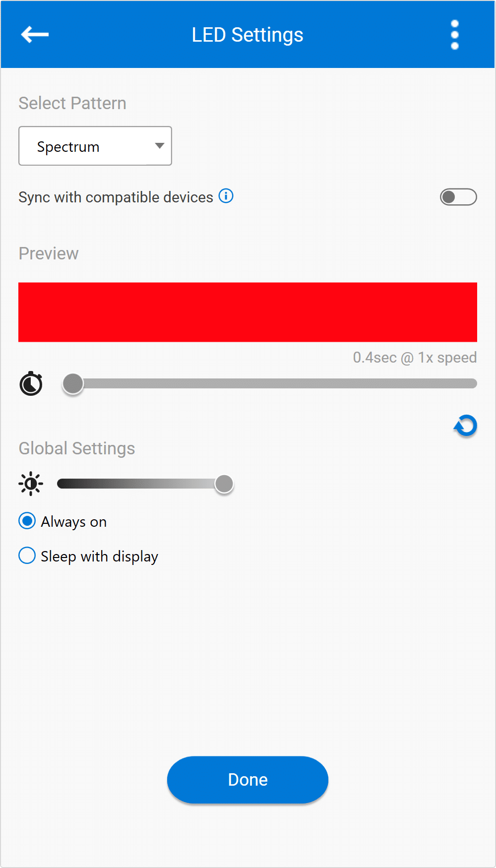Click the brightness sun icon
Screen dimensions: 496x868
point(31,484)
